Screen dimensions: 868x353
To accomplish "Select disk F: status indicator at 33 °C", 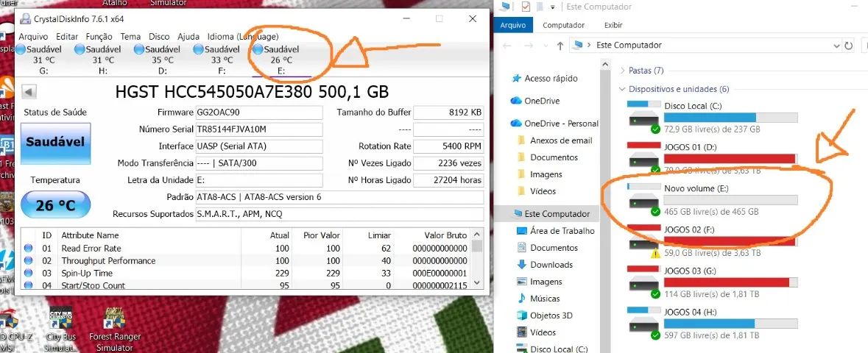I will (x=218, y=60).
